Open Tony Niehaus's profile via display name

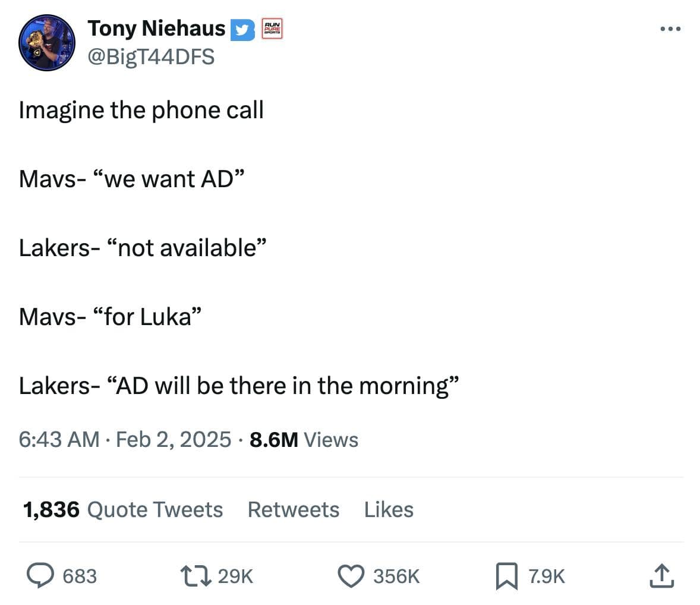[x=157, y=27]
